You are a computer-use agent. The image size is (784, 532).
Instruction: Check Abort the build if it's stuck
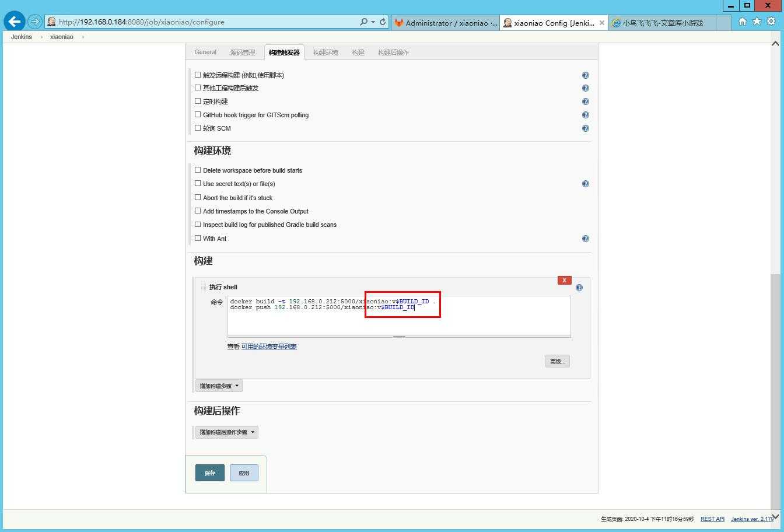[198, 197]
